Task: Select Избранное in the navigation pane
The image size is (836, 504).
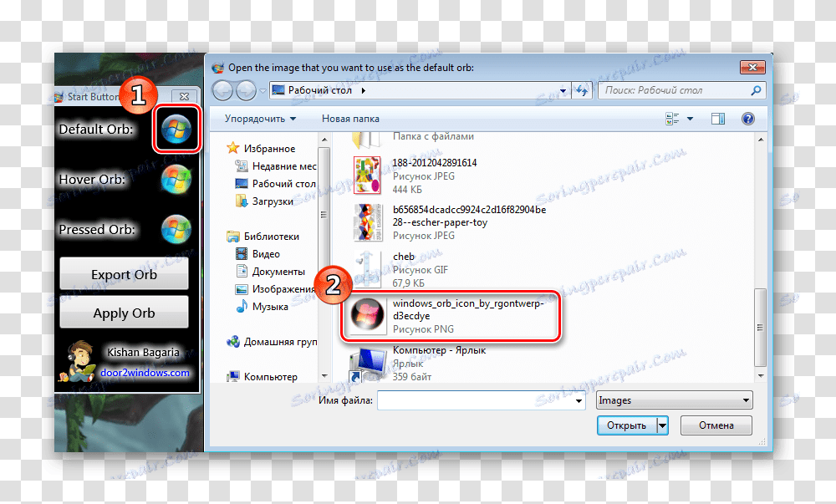Action: point(270,149)
